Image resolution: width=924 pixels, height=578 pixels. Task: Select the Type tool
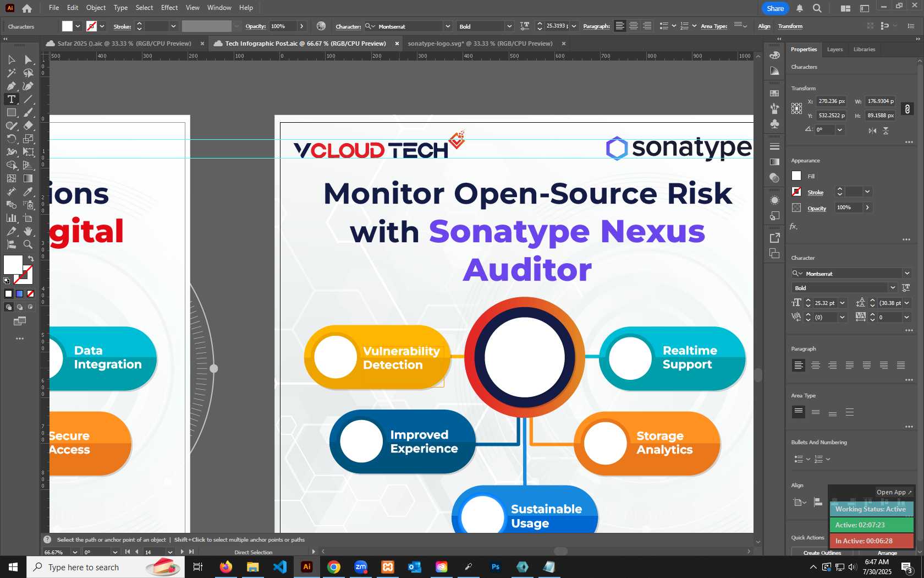tap(11, 99)
